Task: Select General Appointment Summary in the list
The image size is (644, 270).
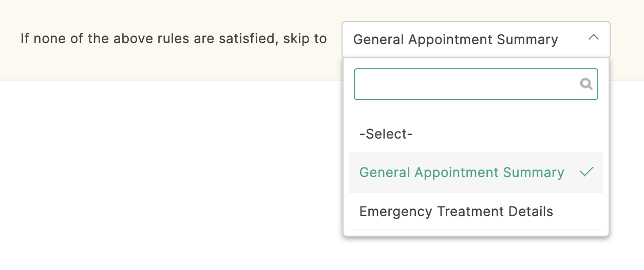Action: tap(476, 172)
